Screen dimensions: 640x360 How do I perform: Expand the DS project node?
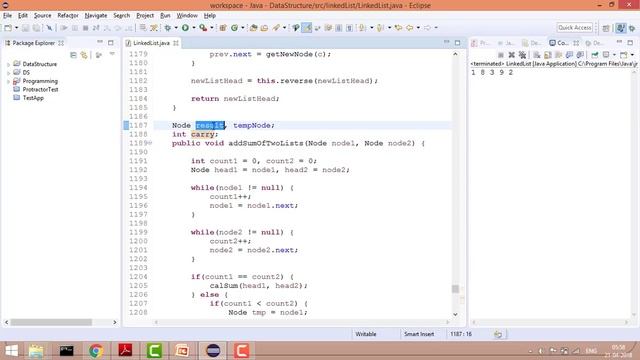coord(8,73)
